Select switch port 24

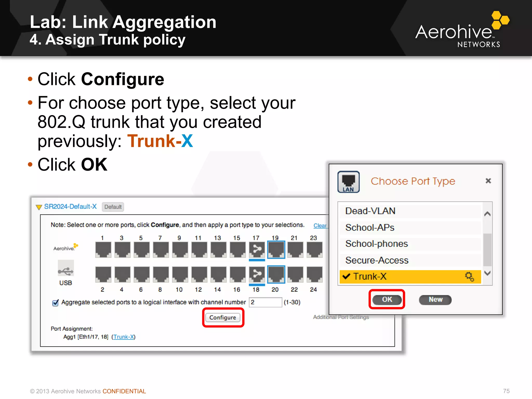click(315, 274)
